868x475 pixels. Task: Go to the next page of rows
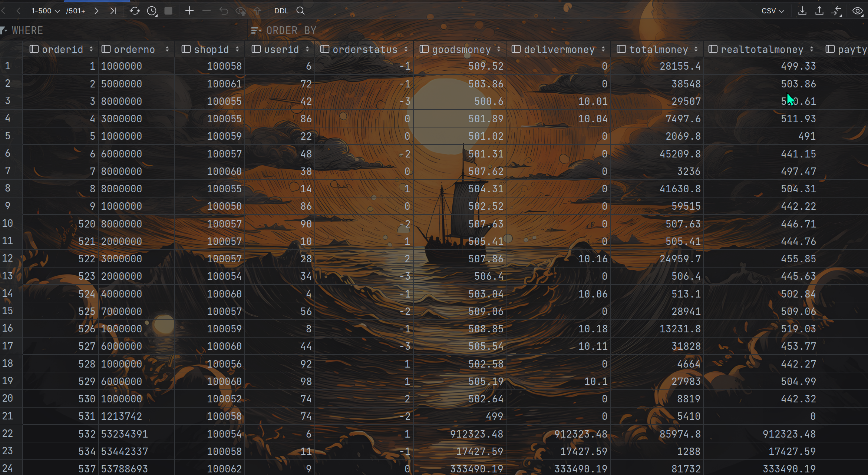tap(96, 11)
